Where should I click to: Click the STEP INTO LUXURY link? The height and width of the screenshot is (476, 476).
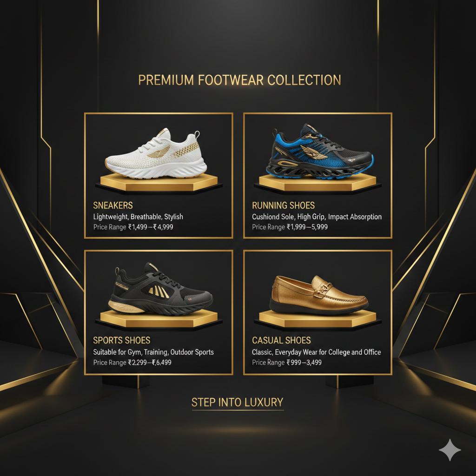(x=238, y=403)
